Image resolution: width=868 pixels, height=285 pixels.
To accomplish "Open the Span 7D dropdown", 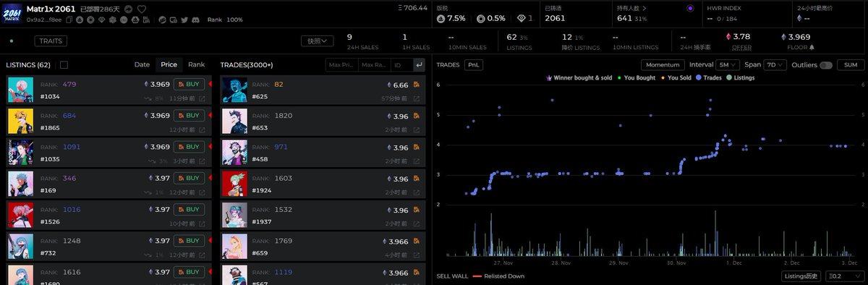I will click(775, 64).
